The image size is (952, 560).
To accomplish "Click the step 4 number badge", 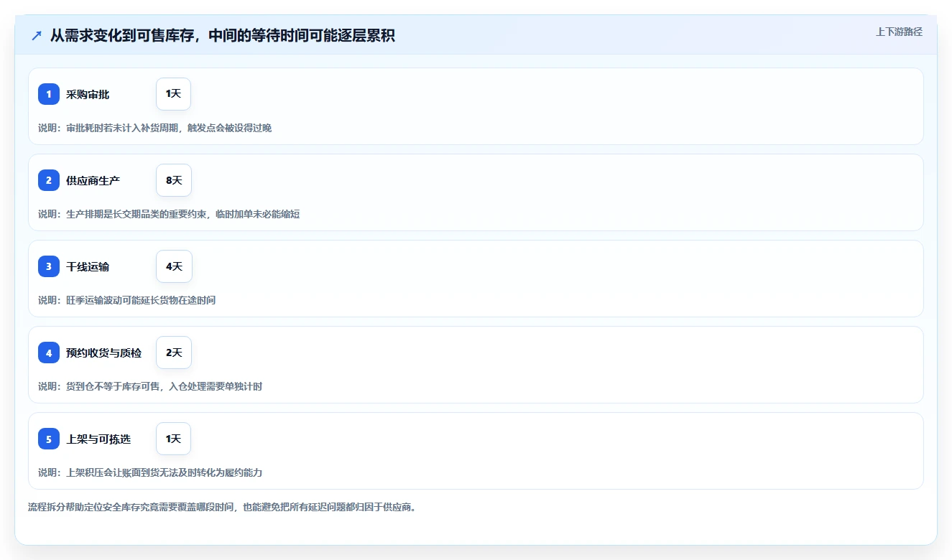I will [49, 353].
